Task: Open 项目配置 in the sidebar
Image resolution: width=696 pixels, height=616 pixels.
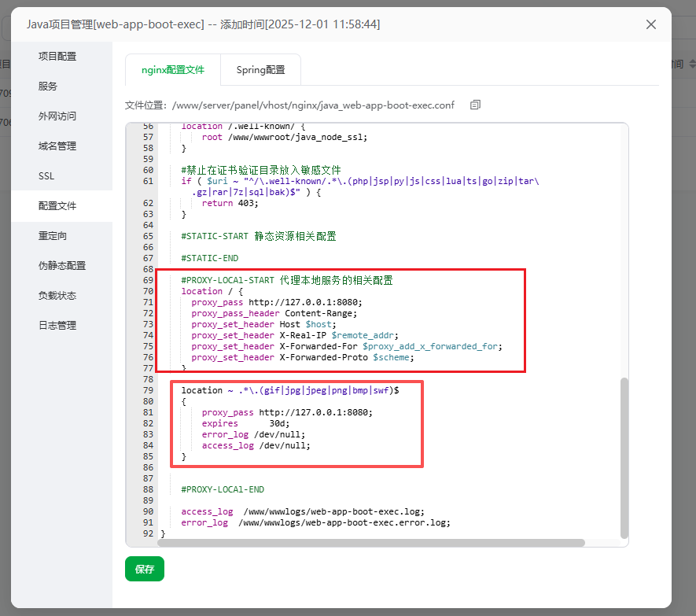Action: point(57,57)
